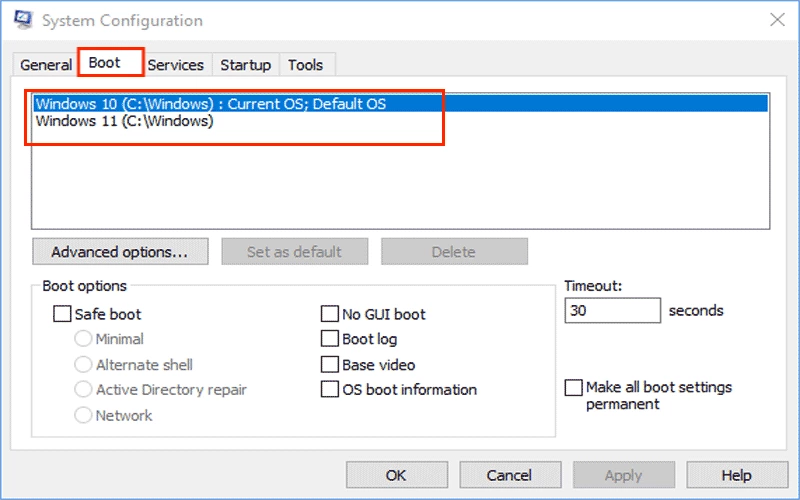The height and width of the screenshot is (500, 800).
Task: Go to the Startup tab
Action: coord(245,65)
